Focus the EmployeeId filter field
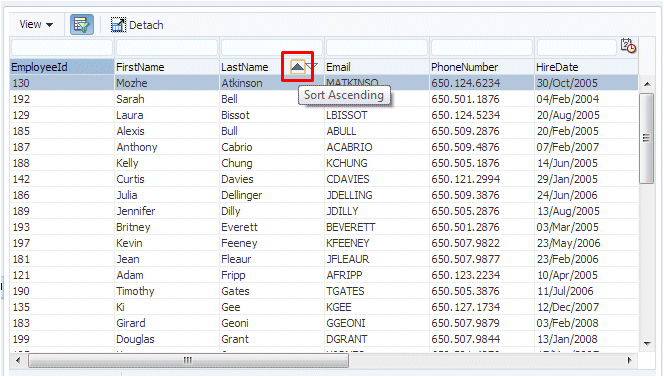This screenshot has height=377, width=664. click(62, 47)
